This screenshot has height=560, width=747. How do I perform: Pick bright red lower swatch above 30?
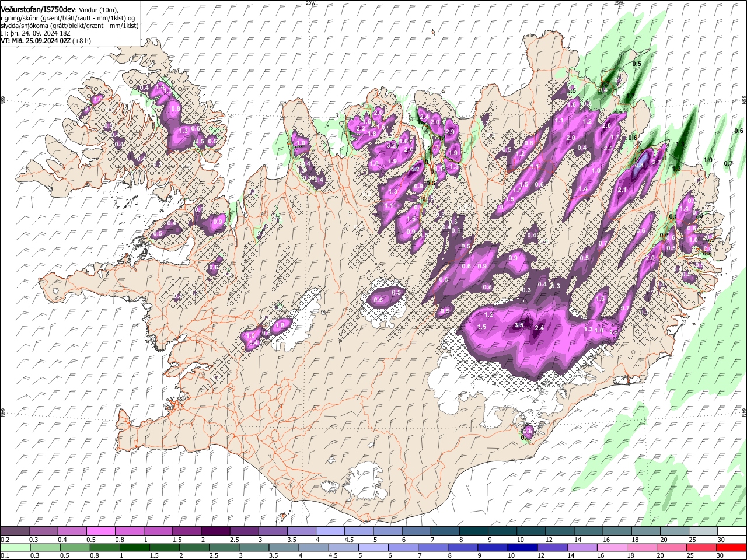(x=731, y=547)
